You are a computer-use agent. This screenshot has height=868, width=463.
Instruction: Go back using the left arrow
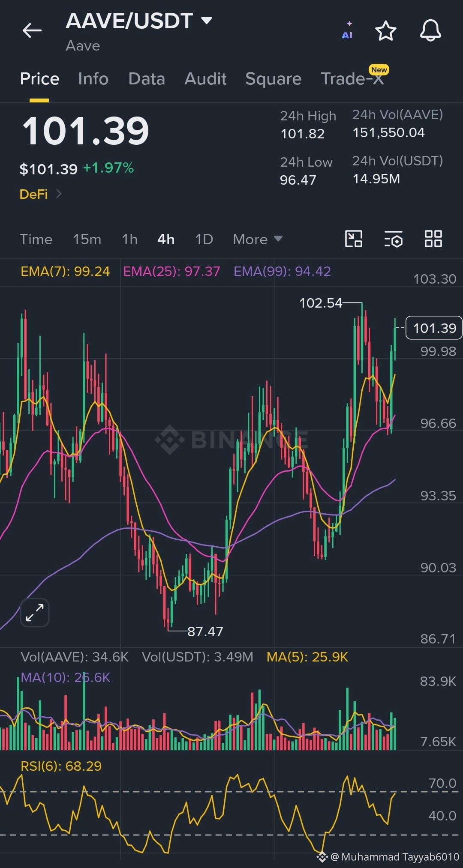[x=32, y=30]
